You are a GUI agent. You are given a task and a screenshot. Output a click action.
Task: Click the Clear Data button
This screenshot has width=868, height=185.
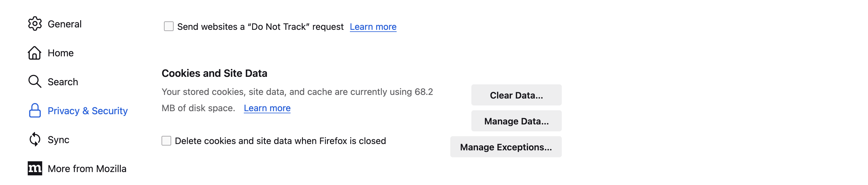tap(516, 95)
